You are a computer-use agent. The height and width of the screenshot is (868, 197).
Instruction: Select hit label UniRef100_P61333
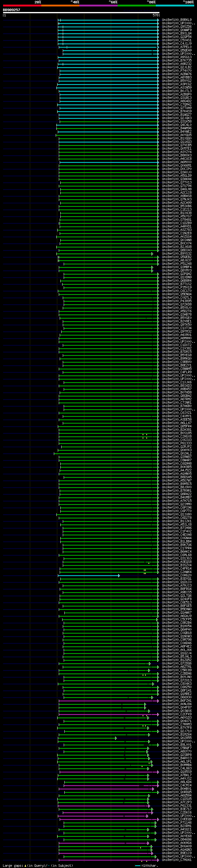(177, 443)
